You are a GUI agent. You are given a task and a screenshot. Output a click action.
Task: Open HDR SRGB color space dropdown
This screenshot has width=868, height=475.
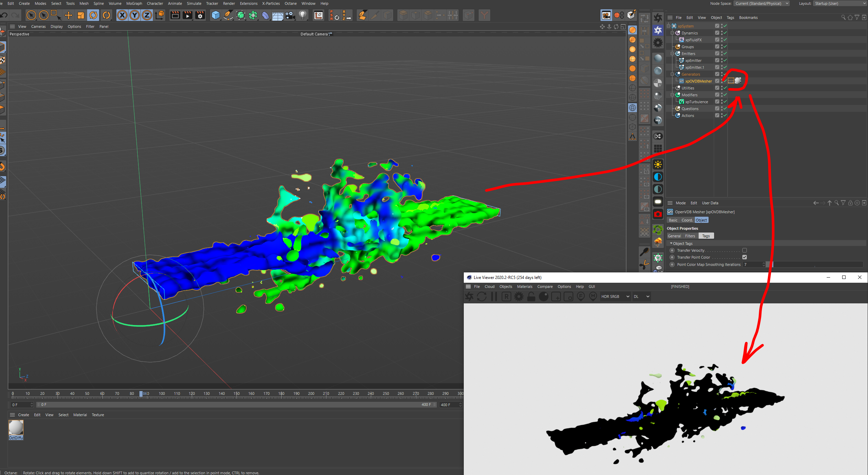(x=615, y=296)
